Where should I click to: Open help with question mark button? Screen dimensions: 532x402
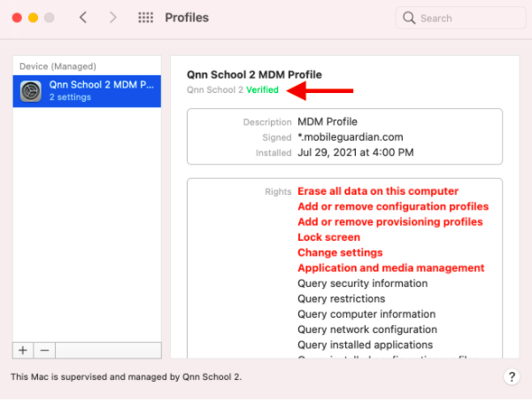pos(512,376)
